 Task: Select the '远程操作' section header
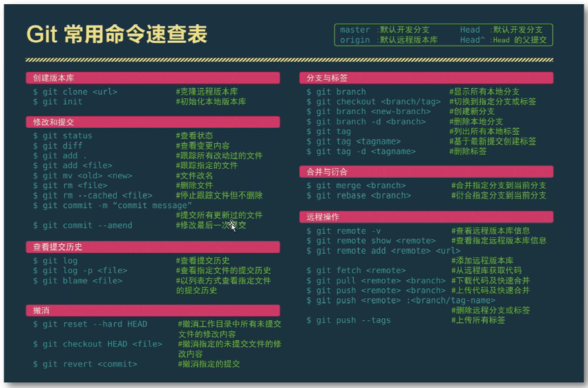click(x=426, y=217)
